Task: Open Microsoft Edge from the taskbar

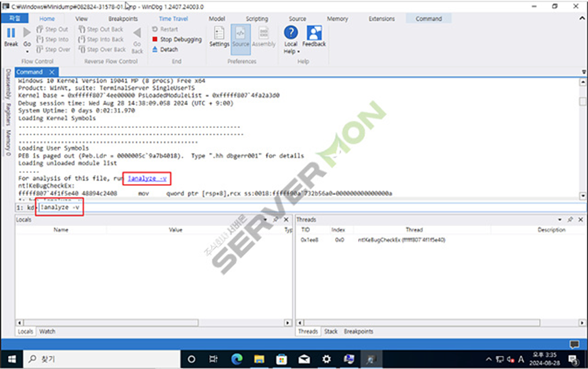Action: click(x=237, y=359)
